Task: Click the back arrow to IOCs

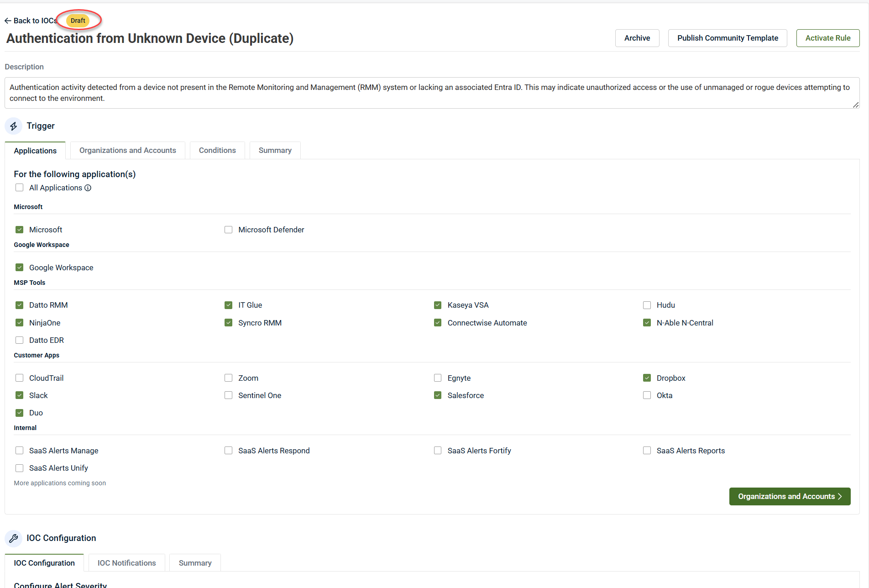Action: pyautogui.click(x=8, y=21)
